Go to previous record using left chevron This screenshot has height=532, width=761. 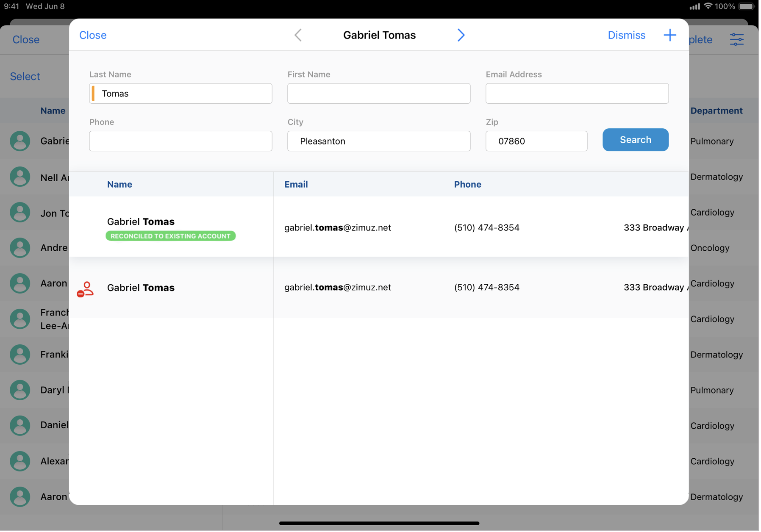(x=299, y=35)
